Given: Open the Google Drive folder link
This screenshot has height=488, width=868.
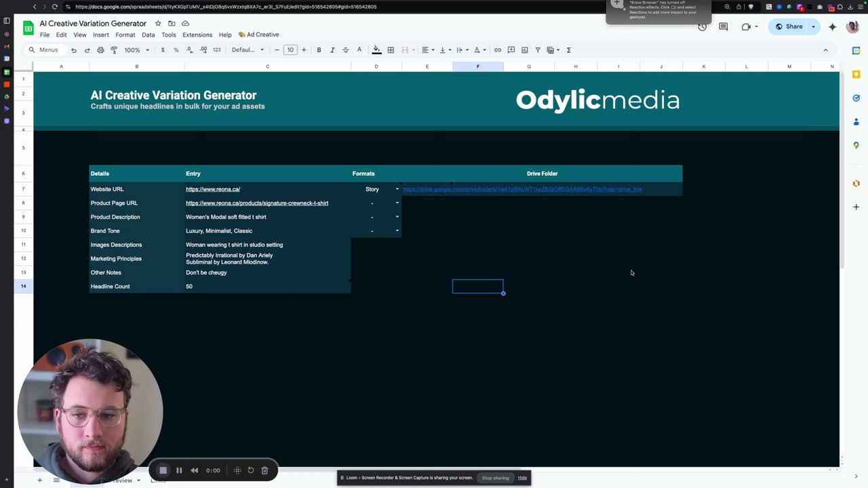Looking at the screenshot, I should (523, 189).
